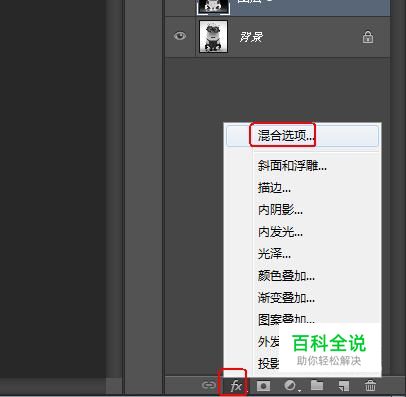Select the 背景 layer name
The height and width of the screenshot is (397, 406).
click(x=251, y=37)
